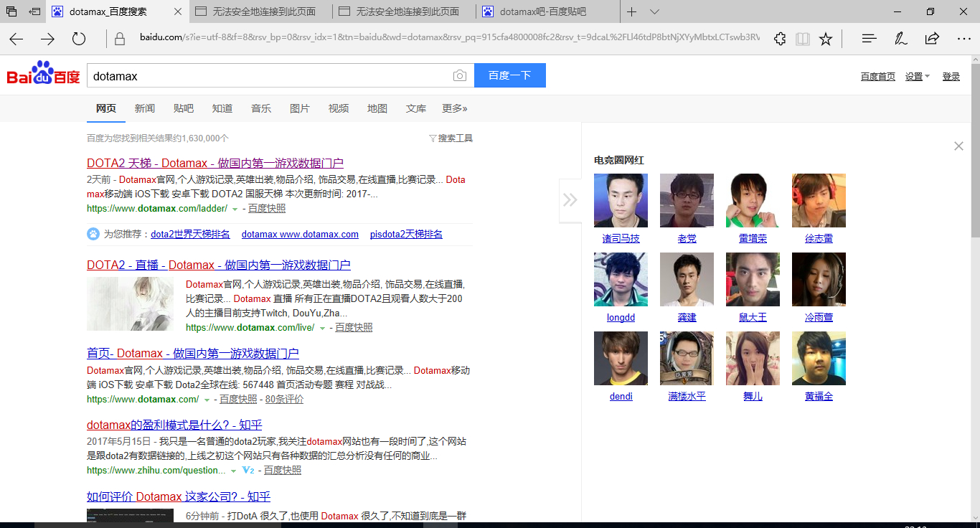Image resolution: width=980 pixels, height=528 pixels.
Task: Open result '首页- Dotamax'
Action: [x=193, y=354]
